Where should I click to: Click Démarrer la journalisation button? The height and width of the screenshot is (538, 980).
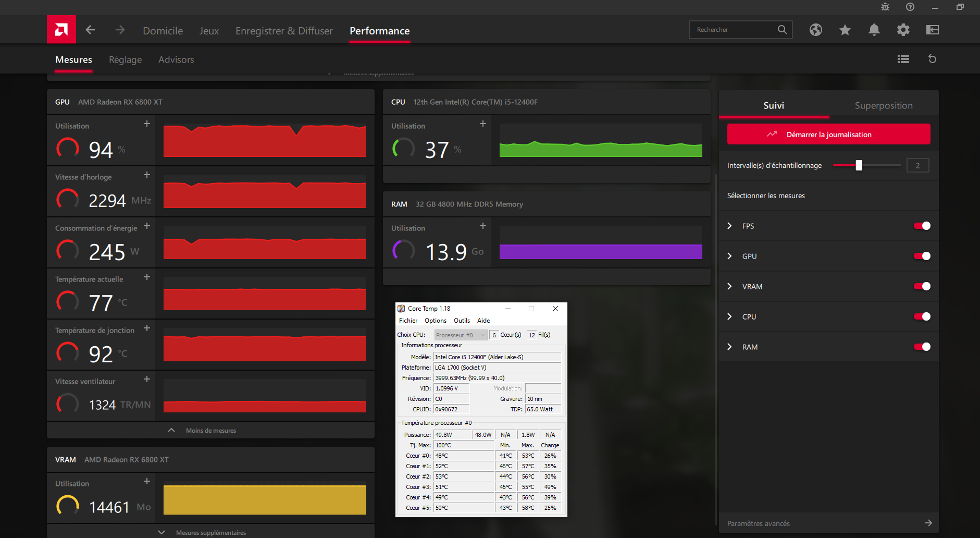(x=829, y=134)
